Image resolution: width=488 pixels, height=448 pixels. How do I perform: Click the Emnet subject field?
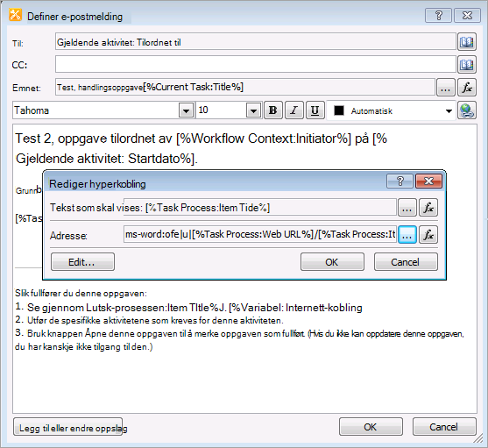tap(245, 87)
